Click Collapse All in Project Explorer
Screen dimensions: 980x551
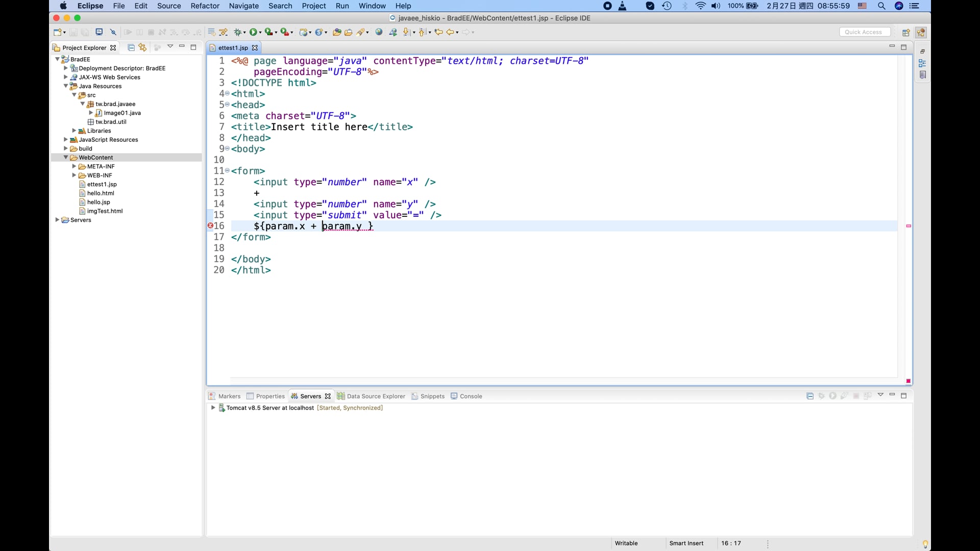131,47
